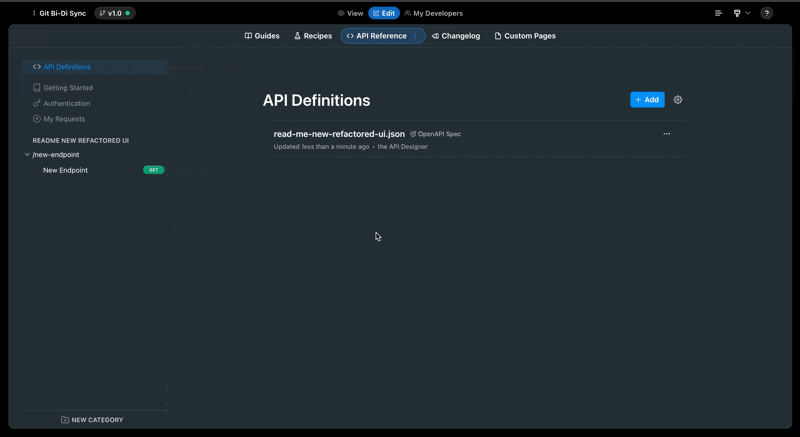Viewport: 800px width, 437px height.
Task: Open New Endpoint page in sidebar
Action: pos(65,170)
